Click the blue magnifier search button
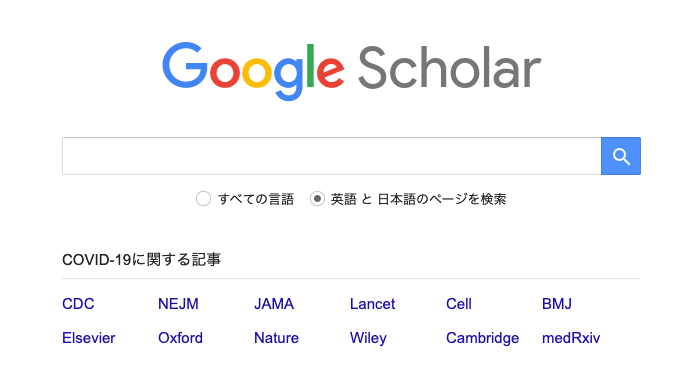The width and height of the screenshot is (694, 377). tap(621, 156)
